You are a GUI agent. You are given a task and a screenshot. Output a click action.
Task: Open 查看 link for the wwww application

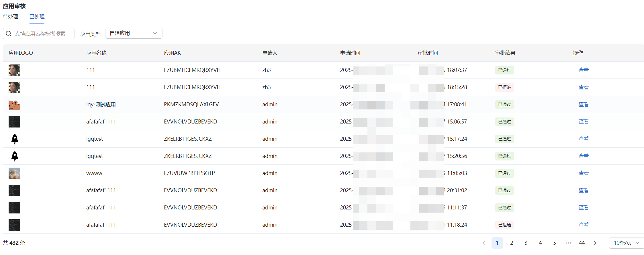pos(583,173)
